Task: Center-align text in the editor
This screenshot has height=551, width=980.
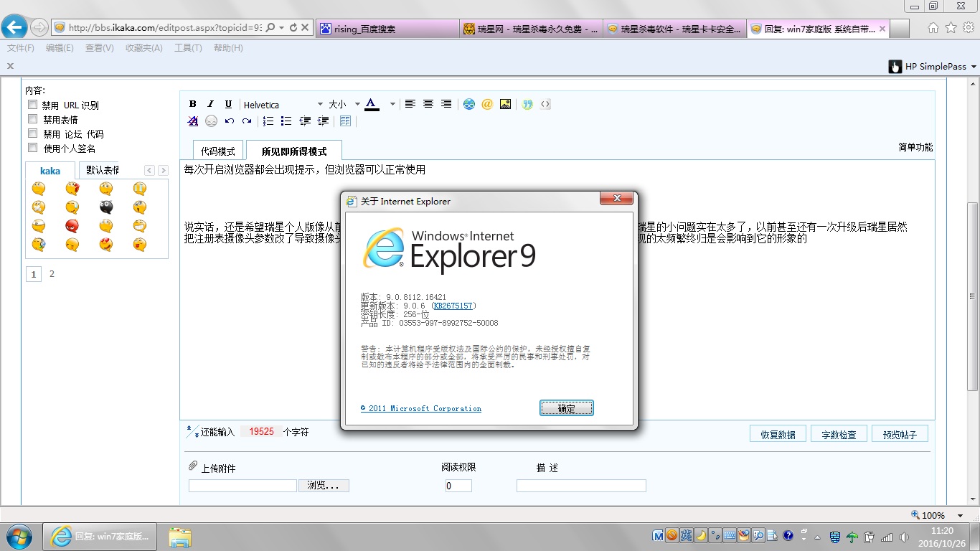Action: pyautogui.click(x=428, y=104)
